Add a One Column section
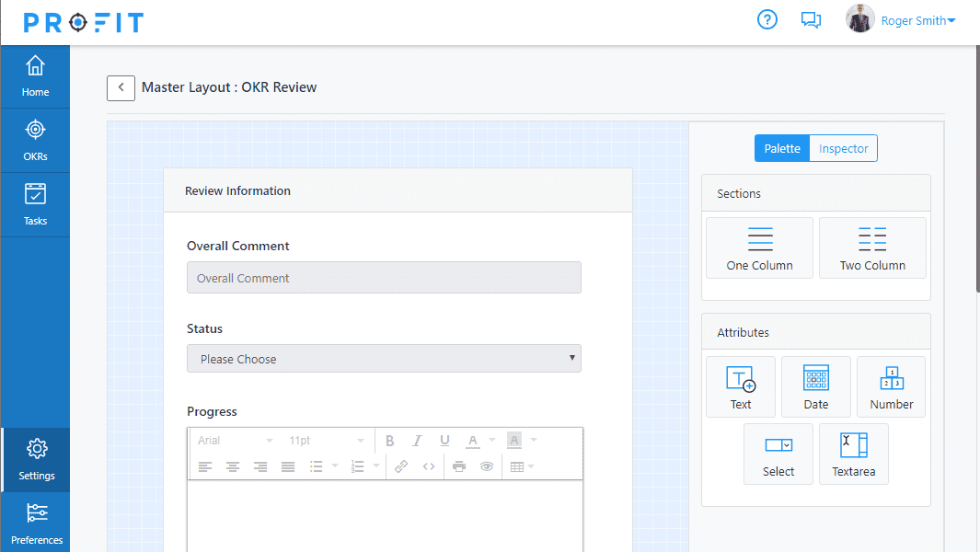980x552 pixels. 759,248
